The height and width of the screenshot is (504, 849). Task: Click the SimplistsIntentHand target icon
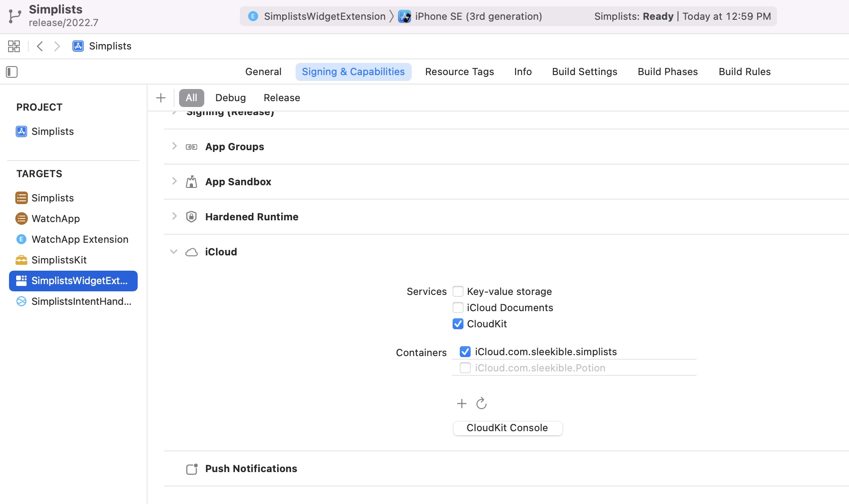coord(21,301)
